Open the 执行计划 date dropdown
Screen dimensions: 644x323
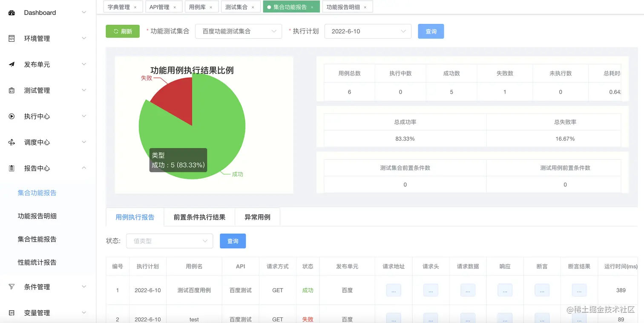[x=368, y=31]
